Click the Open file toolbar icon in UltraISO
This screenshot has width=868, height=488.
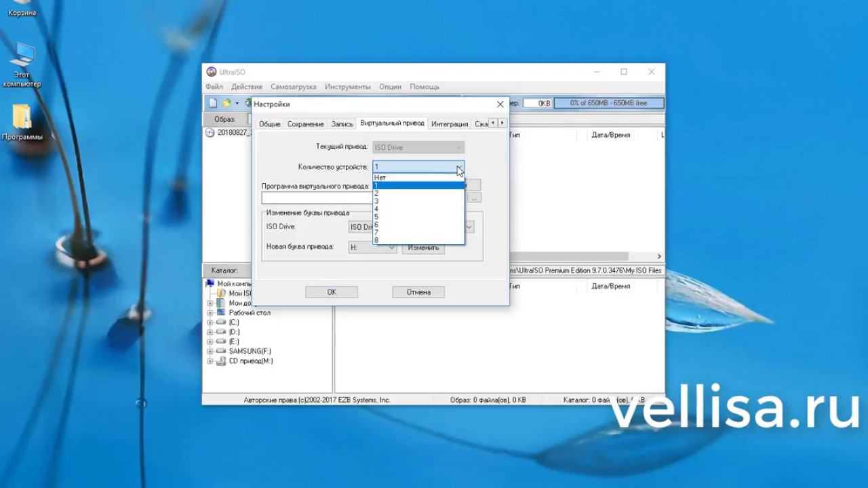(x=226, y=103)
